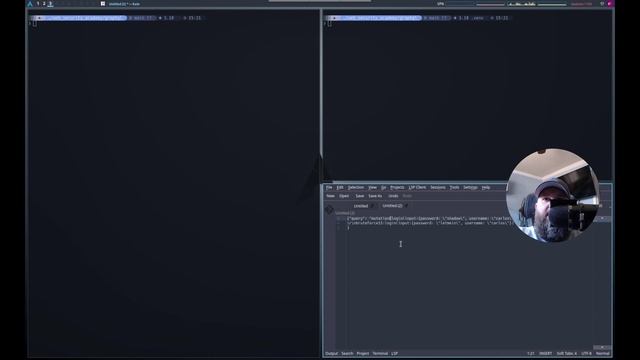Image resolution: width=640 pixels, height=360 pixels.
Task: Open the Edit menu in Kate
Action: tap(340, 187)
